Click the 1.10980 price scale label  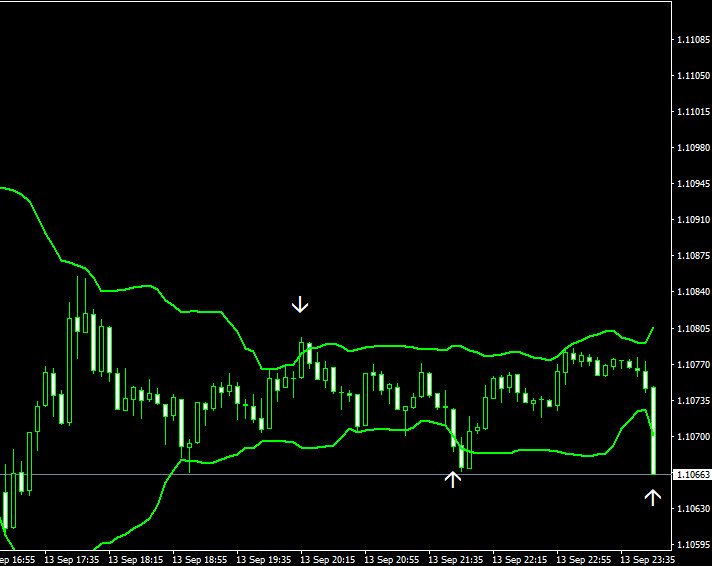tap(693, 148)
